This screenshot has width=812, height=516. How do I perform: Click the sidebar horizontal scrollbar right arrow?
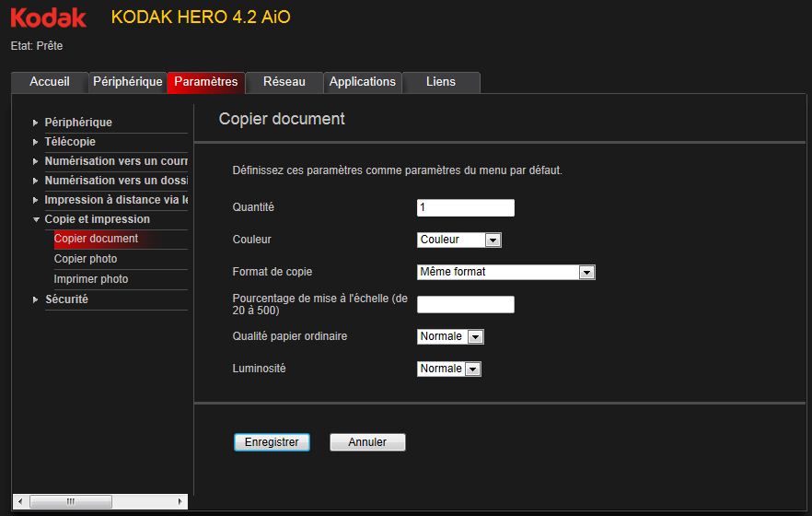179,502
